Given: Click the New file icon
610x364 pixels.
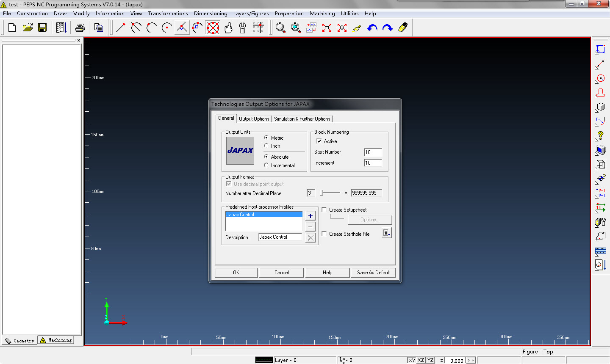Looking at the screenshot, I should click(x=12, y=28).
